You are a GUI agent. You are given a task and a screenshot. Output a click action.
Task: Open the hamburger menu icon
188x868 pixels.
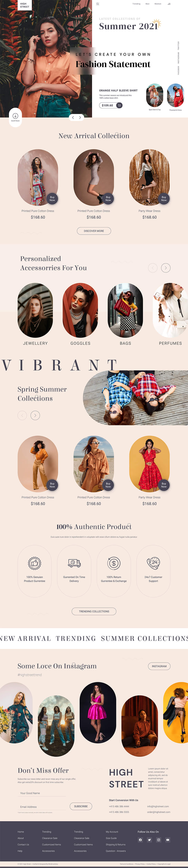(169, 4)
